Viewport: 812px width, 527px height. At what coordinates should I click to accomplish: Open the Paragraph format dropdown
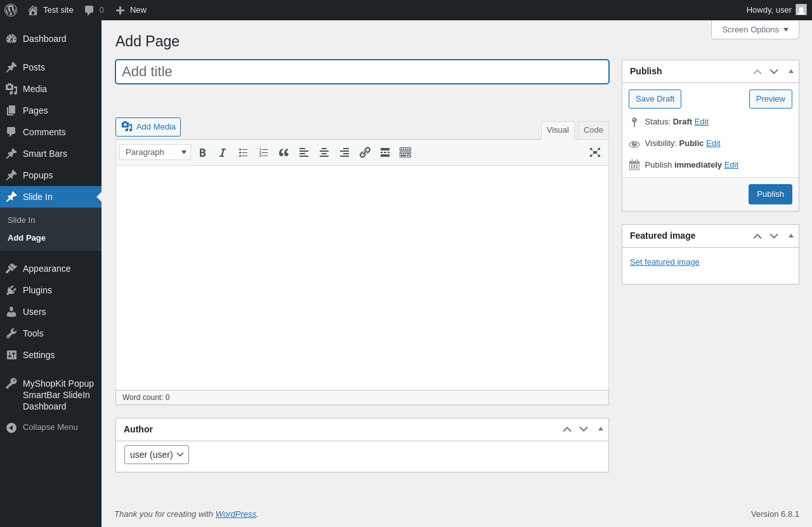click(x=155, y=152)
